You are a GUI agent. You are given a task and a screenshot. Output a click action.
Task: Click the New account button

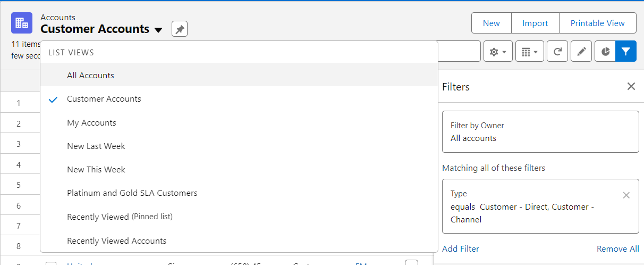click(492, 23)
